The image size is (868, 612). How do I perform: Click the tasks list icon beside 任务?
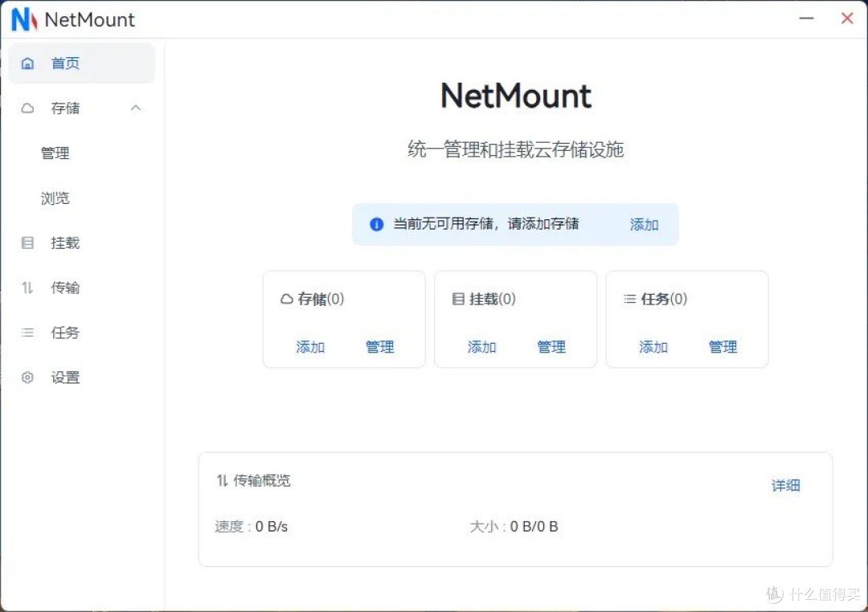pyautogui.click(x=27, y=333)
